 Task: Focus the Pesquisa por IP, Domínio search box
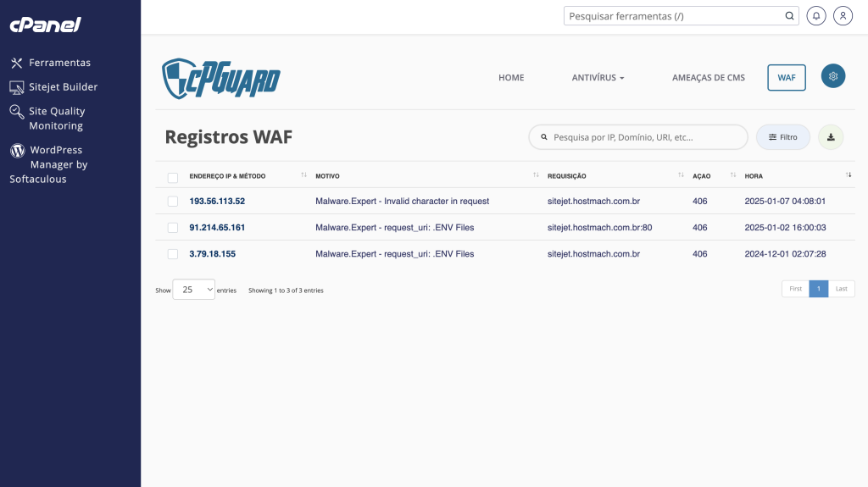pyautogui.click(x=638, y=137)
